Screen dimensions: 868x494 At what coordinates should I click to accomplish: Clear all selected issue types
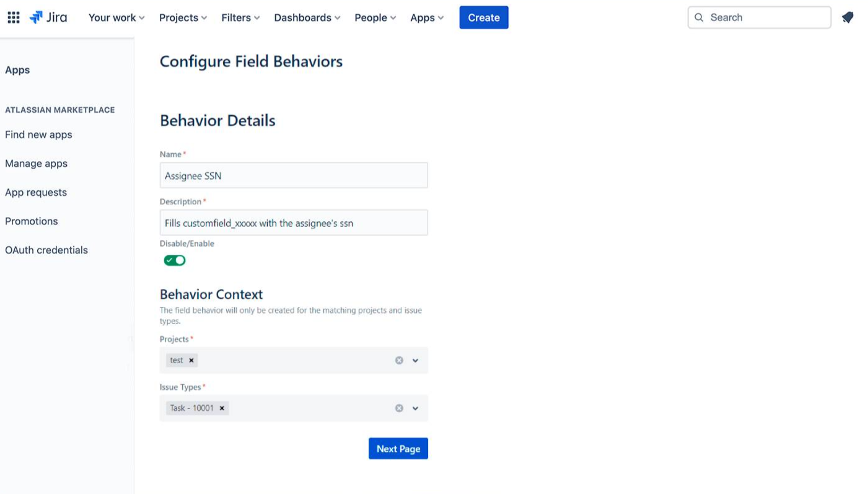click(399, 408)
